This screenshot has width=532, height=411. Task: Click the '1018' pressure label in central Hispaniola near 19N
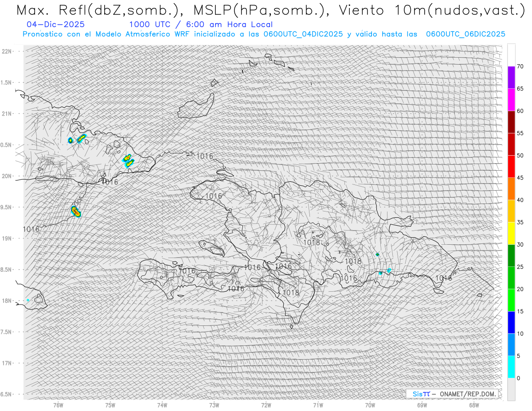[312, 243]
